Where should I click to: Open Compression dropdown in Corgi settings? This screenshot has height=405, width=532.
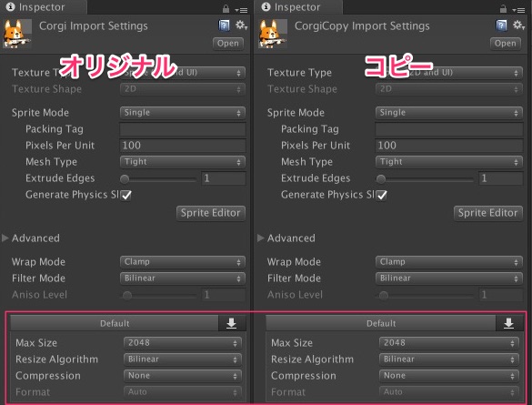(x=183, y=376)
